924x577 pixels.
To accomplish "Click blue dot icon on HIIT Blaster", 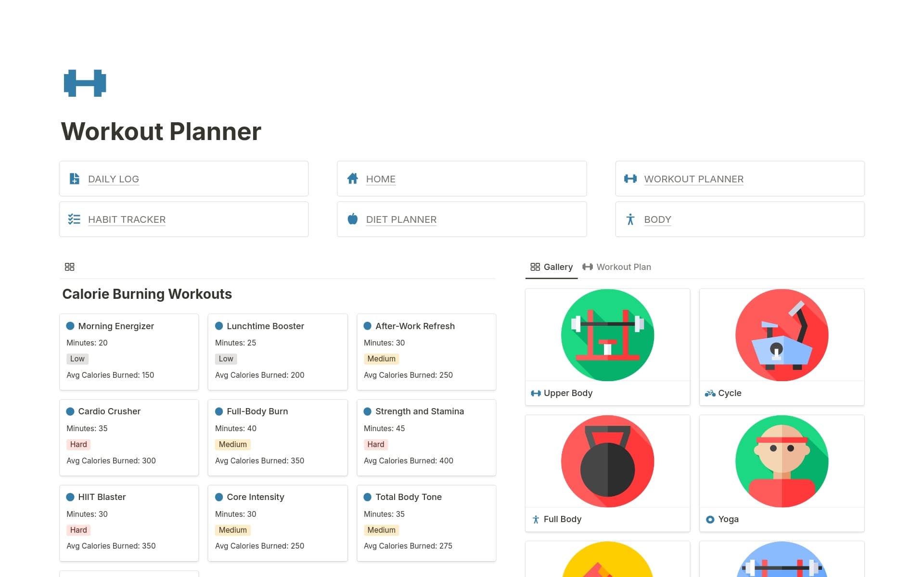I will [70, 497].
